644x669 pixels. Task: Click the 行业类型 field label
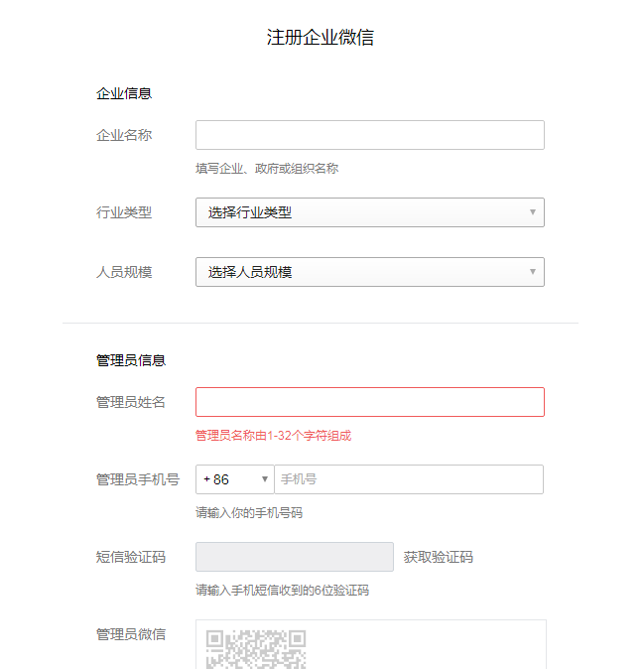coord(124,212)
